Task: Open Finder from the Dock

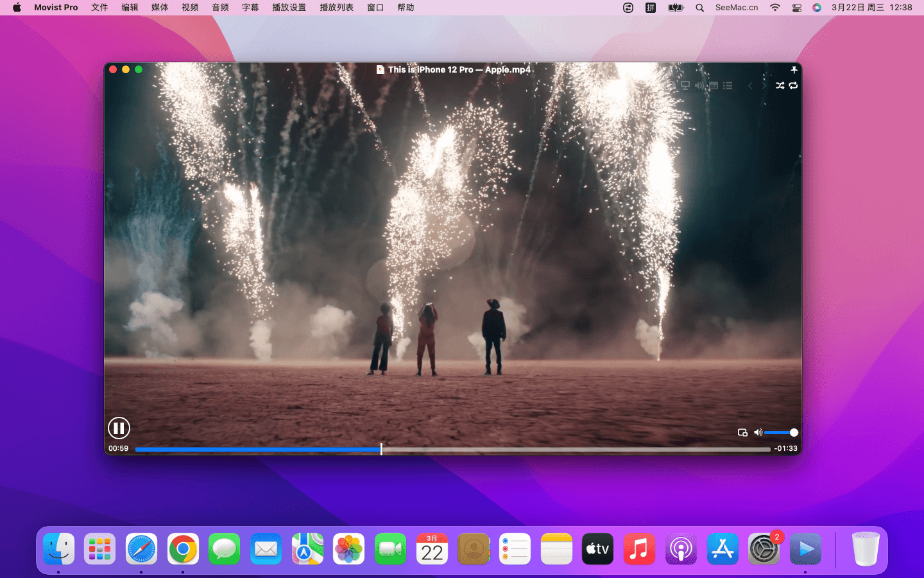Action: [59, 549]
